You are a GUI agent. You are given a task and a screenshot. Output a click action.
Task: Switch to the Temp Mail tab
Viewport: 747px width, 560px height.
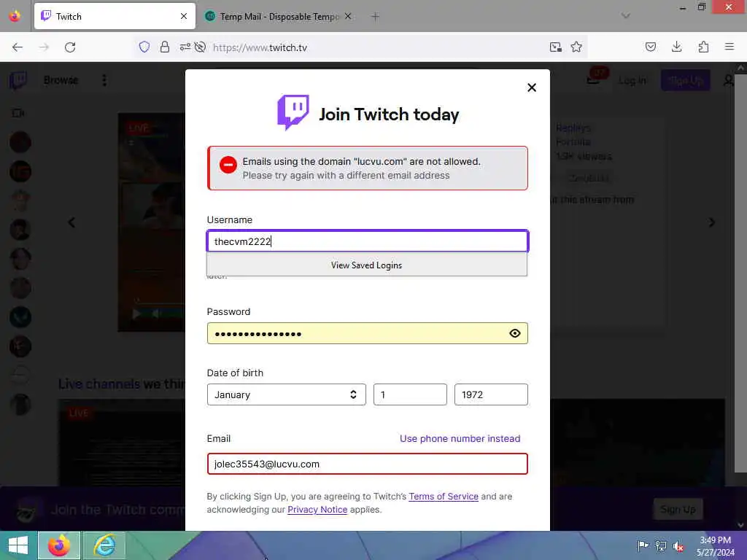279,16
